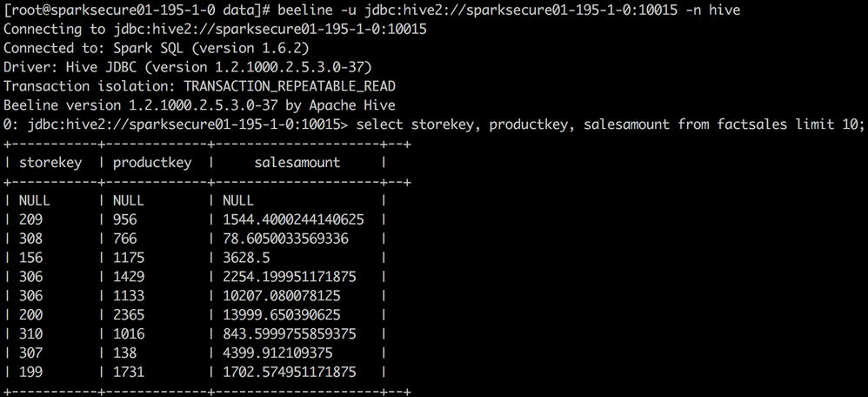Click the select query text after the prompt
The image size is (868, 397).
point(610,124)
